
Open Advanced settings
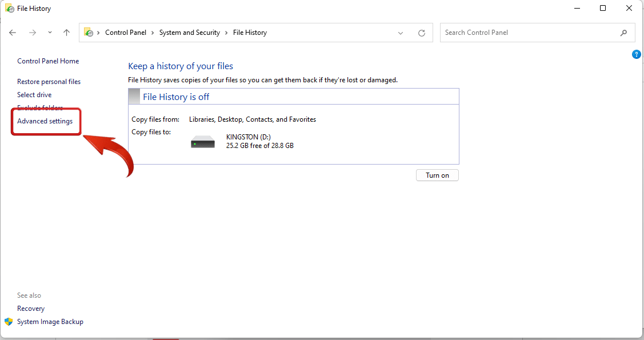pyautogui.click(x=45, y=121)
